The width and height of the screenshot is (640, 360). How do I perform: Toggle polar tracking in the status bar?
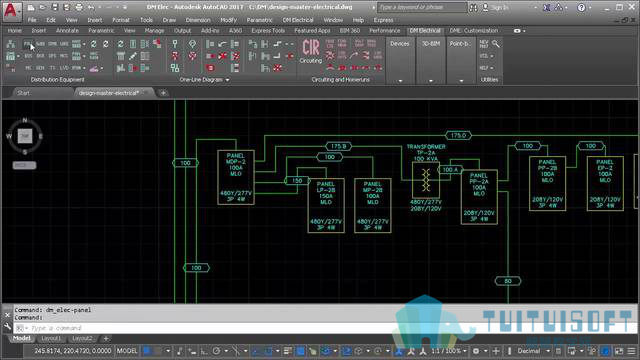click(x=216, y=351)
